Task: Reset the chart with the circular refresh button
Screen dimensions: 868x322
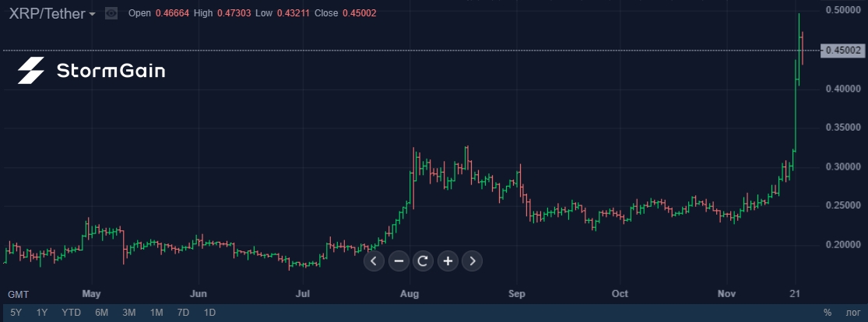Action: pos(423,261)
